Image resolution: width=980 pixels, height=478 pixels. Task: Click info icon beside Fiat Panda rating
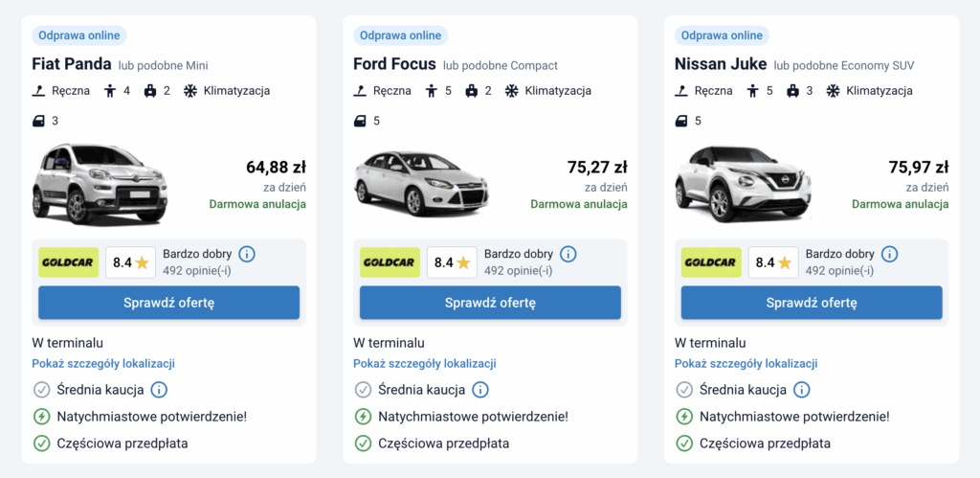247,254
